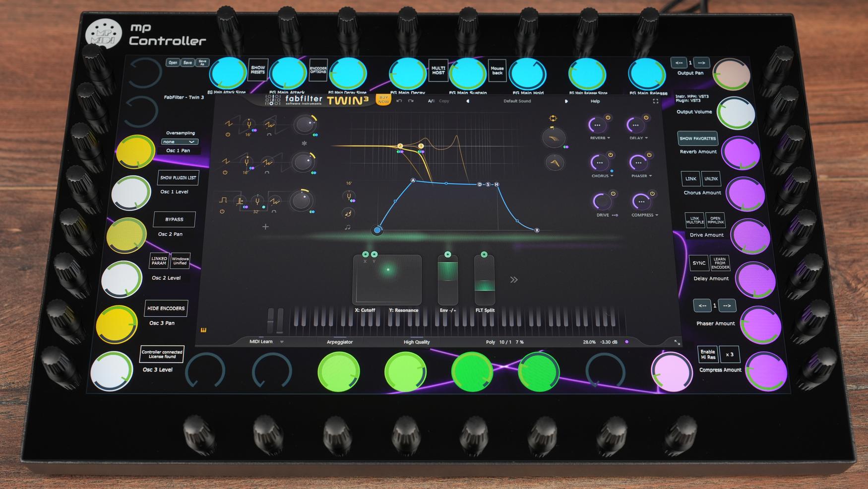Screen dimensions: 868x489
Task: Click the redo arrow in Twin 3 toolbar
Action: tap(411, 101)
